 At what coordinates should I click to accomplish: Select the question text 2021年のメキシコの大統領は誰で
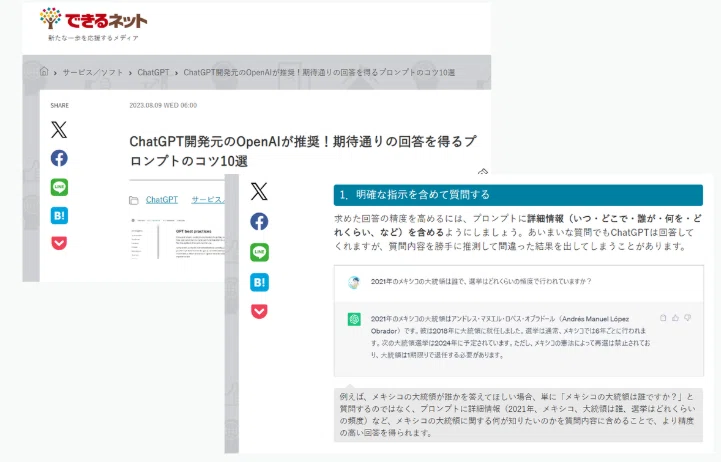pyautogui.click(x=481, y=281)
